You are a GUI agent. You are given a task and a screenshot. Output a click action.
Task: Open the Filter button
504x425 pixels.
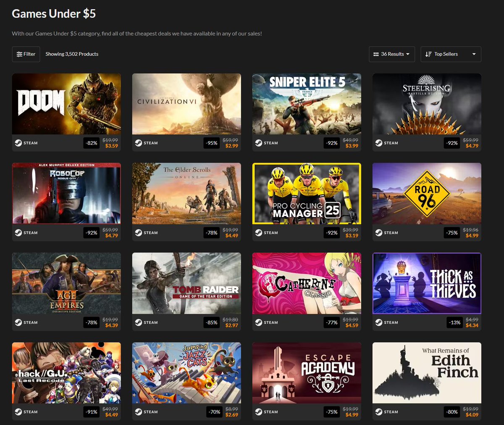click(x=26, y=54)
